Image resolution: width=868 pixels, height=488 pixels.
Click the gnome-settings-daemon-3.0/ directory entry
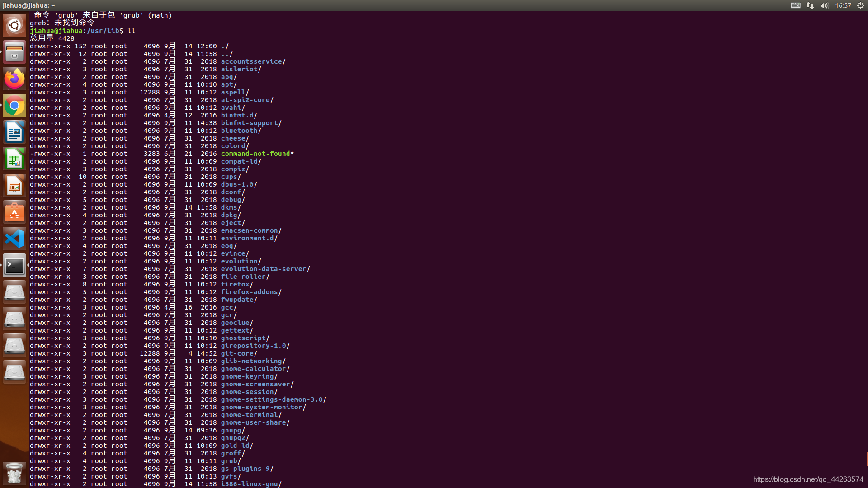click(274, 399)
